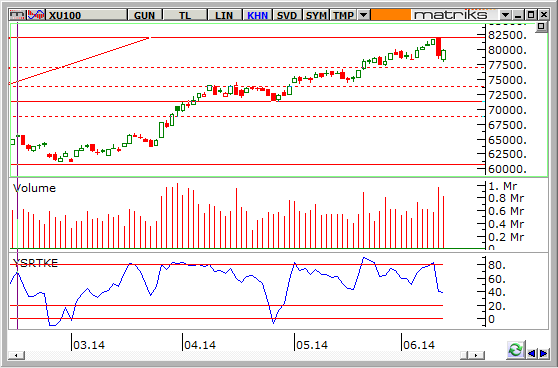The image size is (558, 368).
Task: Click the 65000. price axis label
Action: pyautogui.click(x=508, y=140)
